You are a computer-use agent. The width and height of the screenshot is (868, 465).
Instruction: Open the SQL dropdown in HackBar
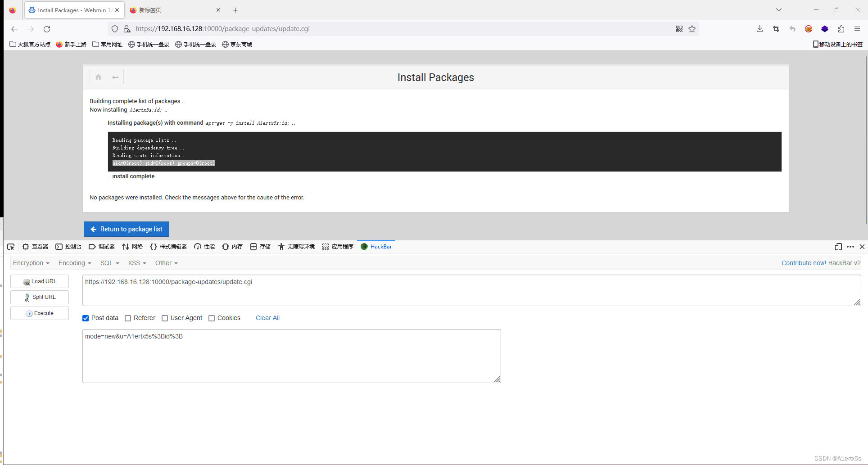coord(109,263)
